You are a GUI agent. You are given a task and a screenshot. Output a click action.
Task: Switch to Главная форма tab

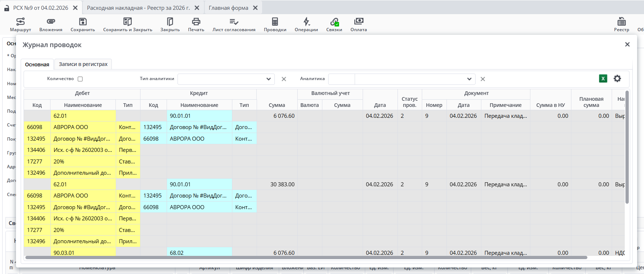point(228,8)
